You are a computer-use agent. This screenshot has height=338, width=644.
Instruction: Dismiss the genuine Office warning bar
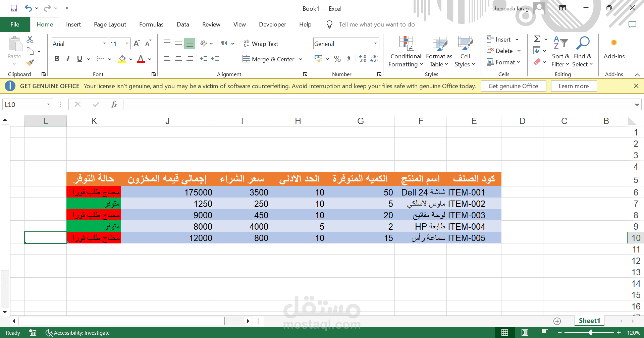pyautogui.click(x=636, y=86)
